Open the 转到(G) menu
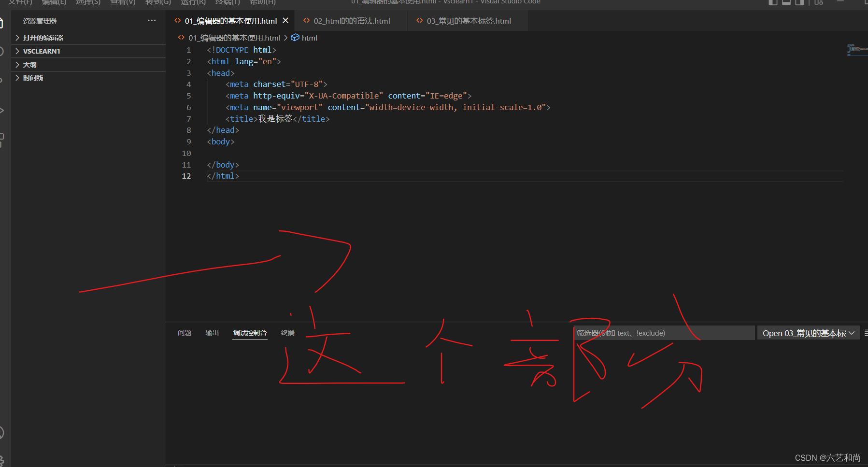Viewport: 868px width, 467px height. (158, 2)
